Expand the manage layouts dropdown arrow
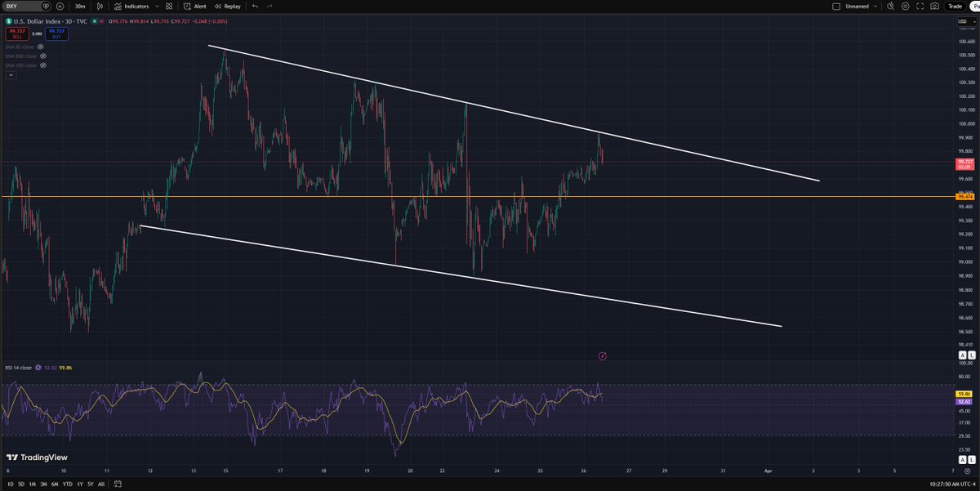This screenshot has height=491, width=980. coord(876,6)
